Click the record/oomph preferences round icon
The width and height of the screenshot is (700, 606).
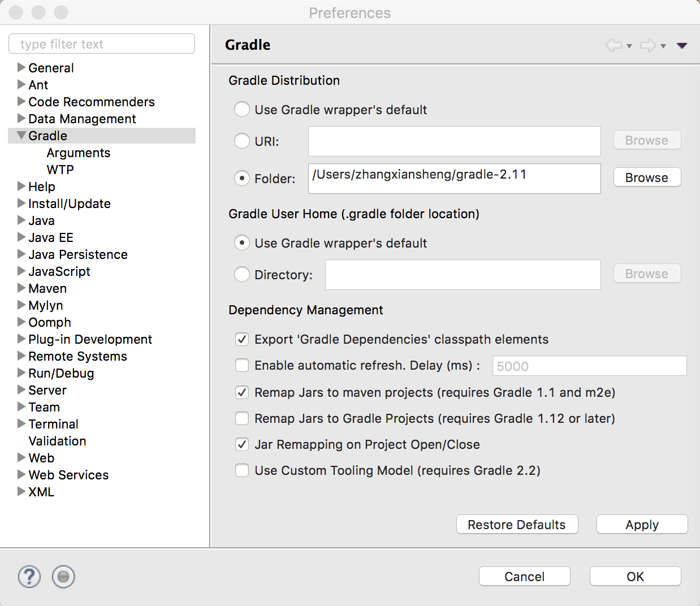[x=63, y=577]
